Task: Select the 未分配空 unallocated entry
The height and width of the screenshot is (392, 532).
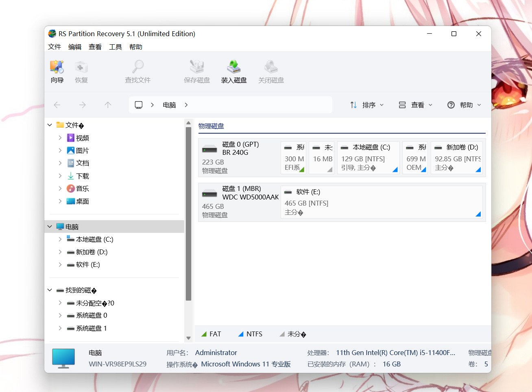Action: [91, 303]
